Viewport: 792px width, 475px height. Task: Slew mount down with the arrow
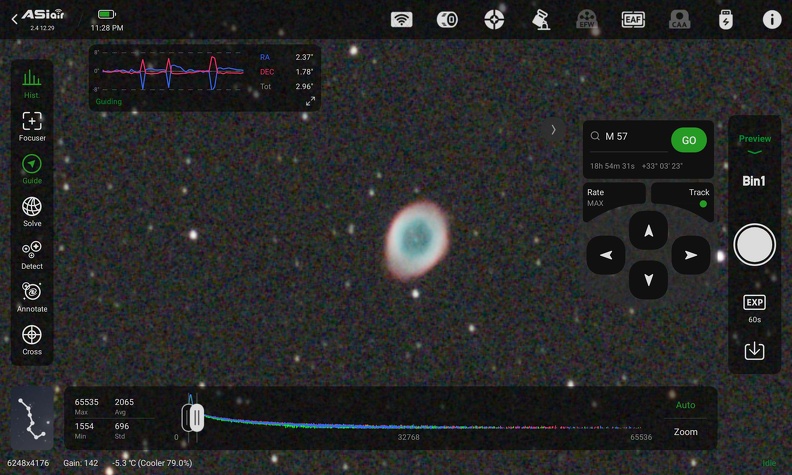(x=649, y=279)
